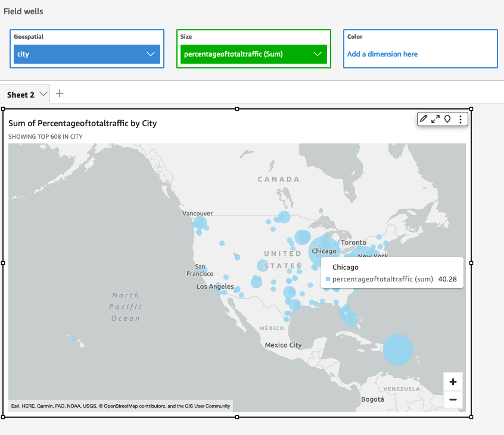Screen dimensions: 504x435
Task: Zoom out on the map with minus icon
Action: click(x=453, y=399)
